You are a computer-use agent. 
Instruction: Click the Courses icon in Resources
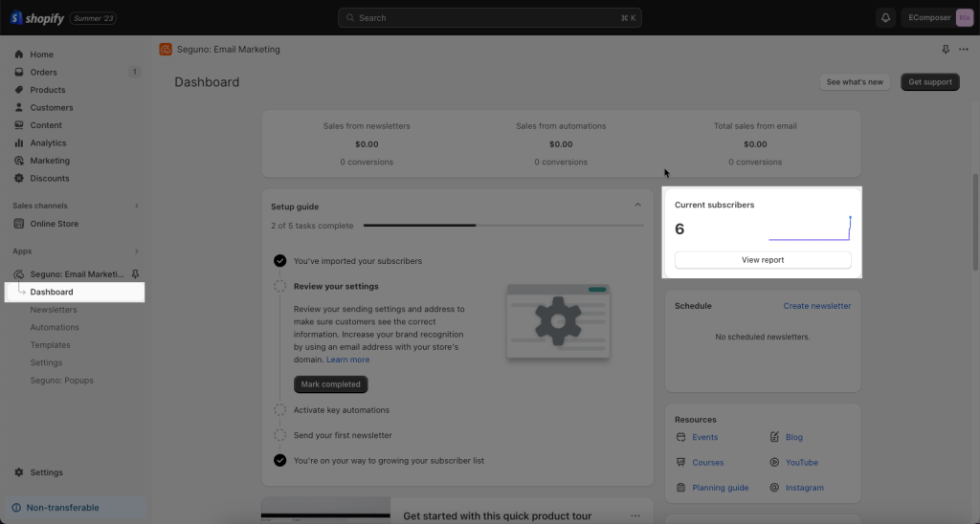click(680, 462)
